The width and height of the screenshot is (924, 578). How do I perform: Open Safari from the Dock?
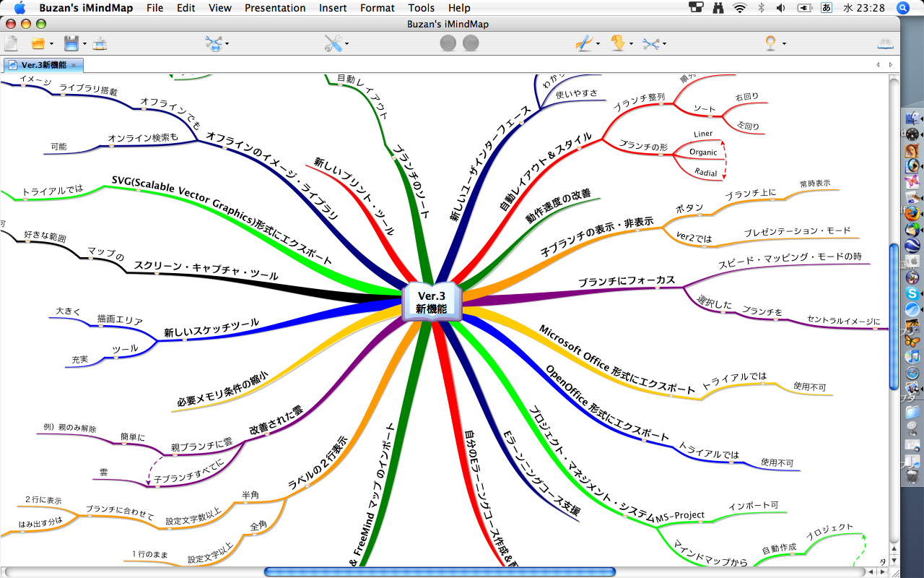912,373
